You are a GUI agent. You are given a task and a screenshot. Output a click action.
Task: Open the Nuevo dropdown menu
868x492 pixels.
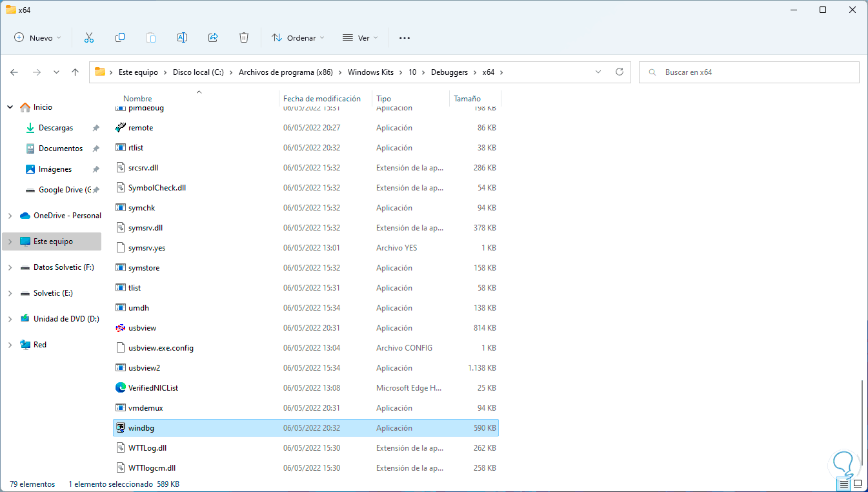coord(38,38)
